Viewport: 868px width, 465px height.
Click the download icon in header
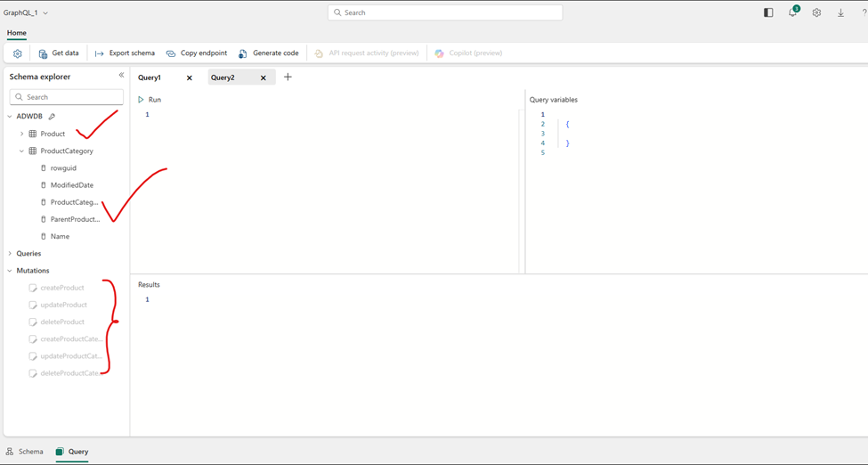point(840,12)
